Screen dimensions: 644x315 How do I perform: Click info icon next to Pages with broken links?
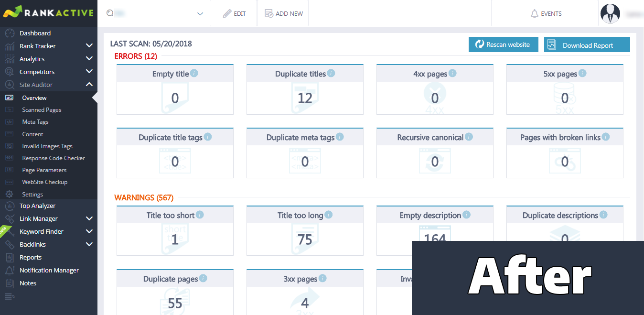pyautogui.click(x=606, y=137)
